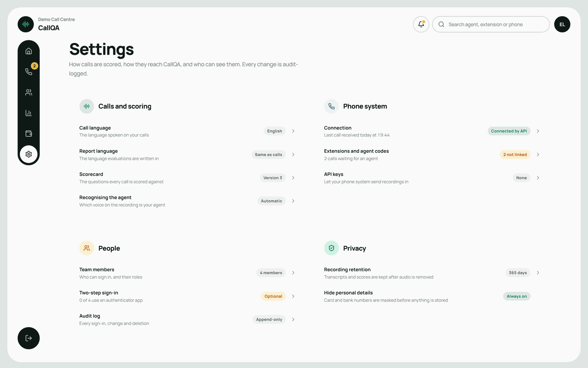Image resolution: width=588 pixels, height=368 pixels.
Task: Click the Calls and scoring waveform icon
Action: (x=87, y=106)
